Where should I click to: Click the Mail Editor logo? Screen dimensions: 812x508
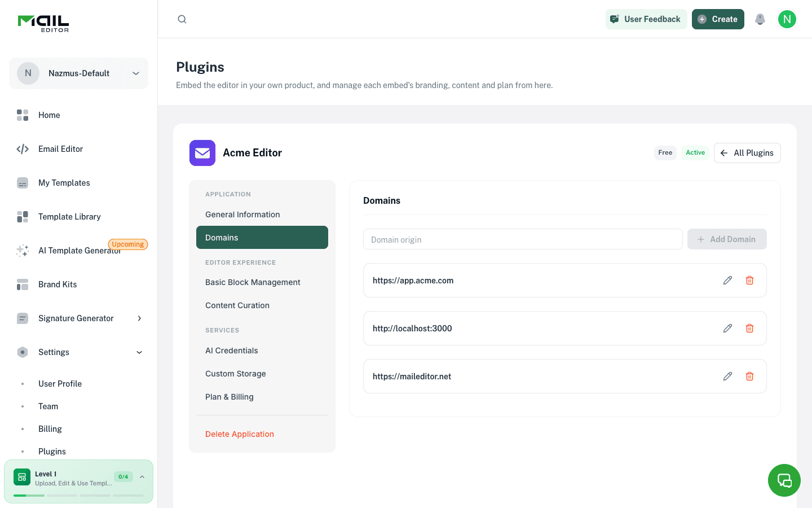click(43, 23)
